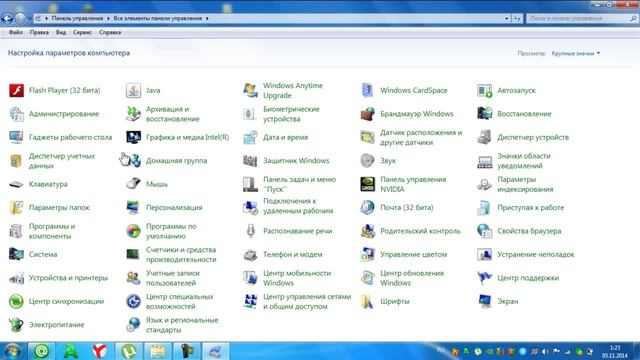The image size is (640, 360).
Task: Open the Yandex browser taskbar icon
Action: coord(100,351)
